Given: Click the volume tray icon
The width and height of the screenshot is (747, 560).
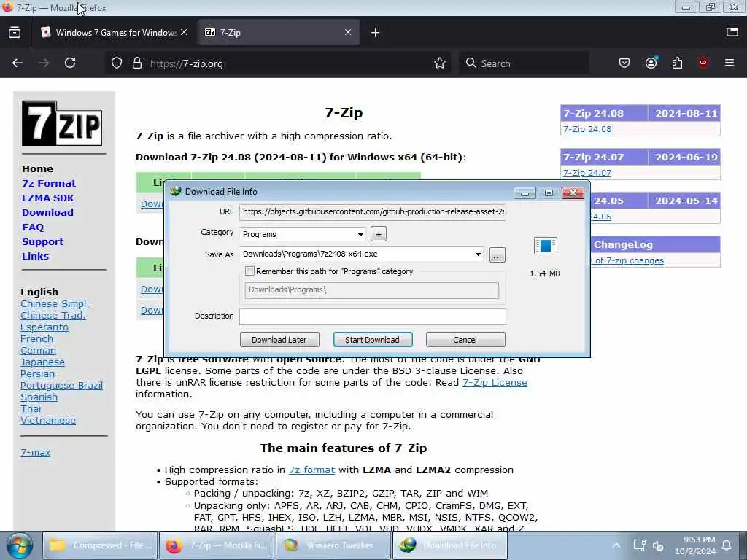Looking at the screenshot, I should pyautogui.click(x=659, y=545).
